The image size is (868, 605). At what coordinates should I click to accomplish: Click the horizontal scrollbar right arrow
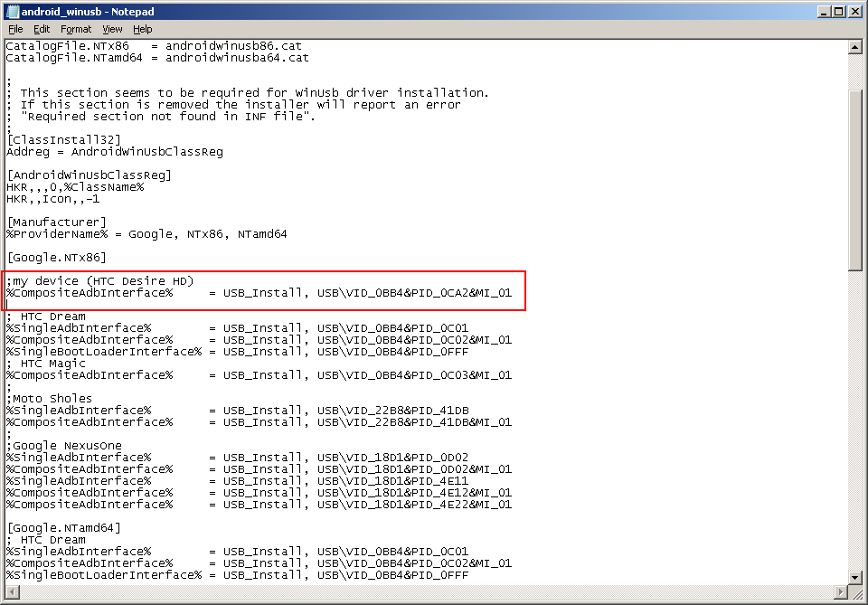(x=841, y=591)
